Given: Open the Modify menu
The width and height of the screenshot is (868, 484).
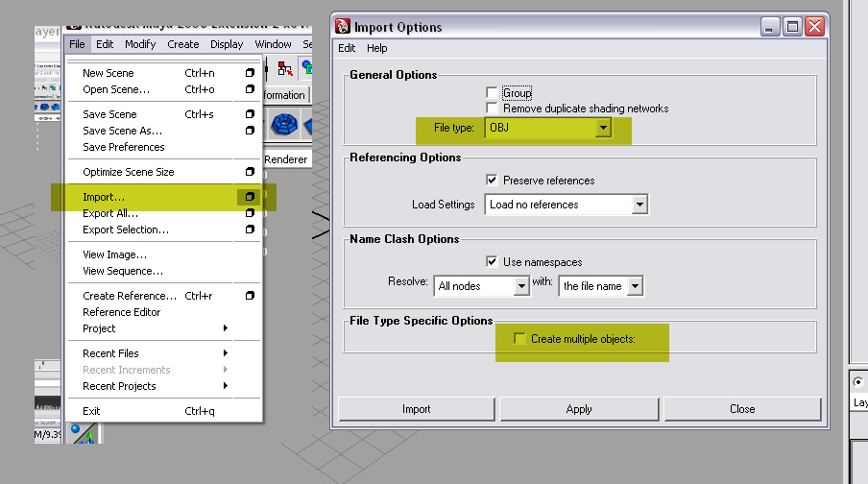Looking at the screenshot, I should point(140,44).
